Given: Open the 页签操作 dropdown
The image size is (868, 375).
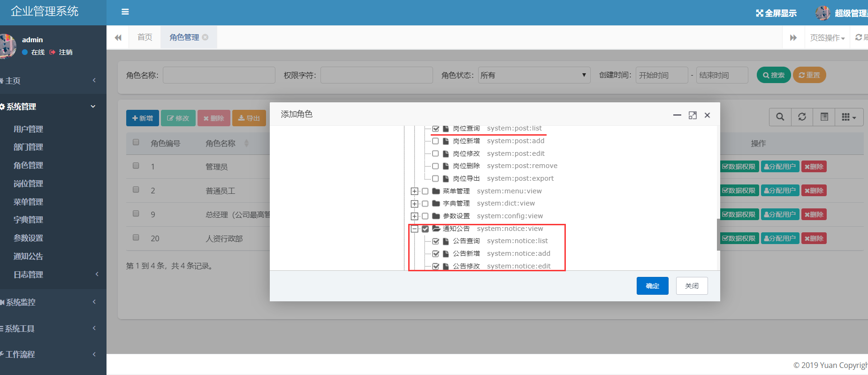Looking at the screenshot, I should 827,38.
